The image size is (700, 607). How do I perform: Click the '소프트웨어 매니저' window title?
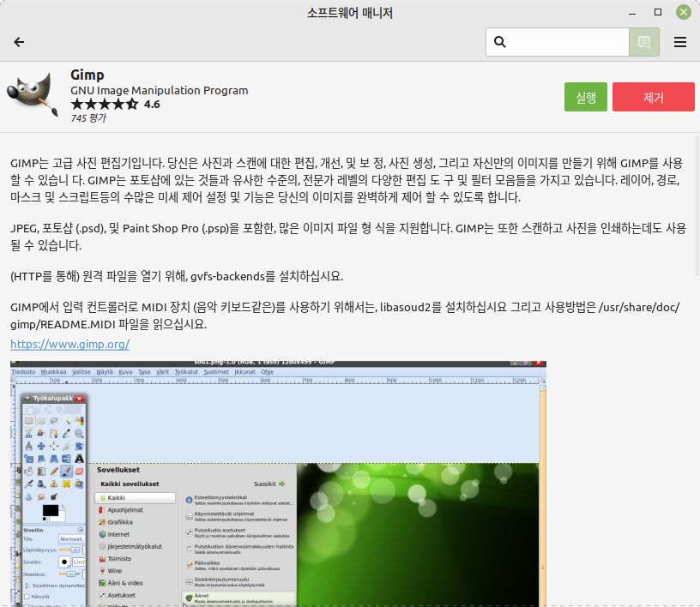[350, 13]
